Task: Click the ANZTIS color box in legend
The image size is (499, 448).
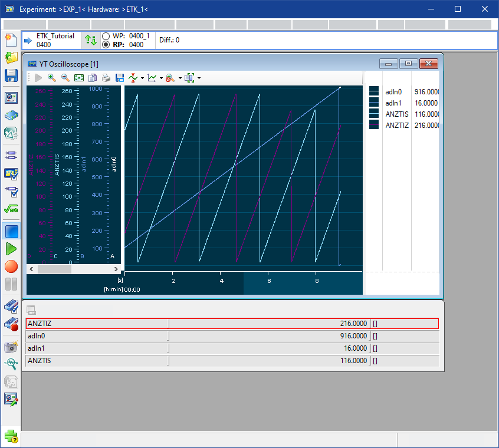Action: point(373,113)
